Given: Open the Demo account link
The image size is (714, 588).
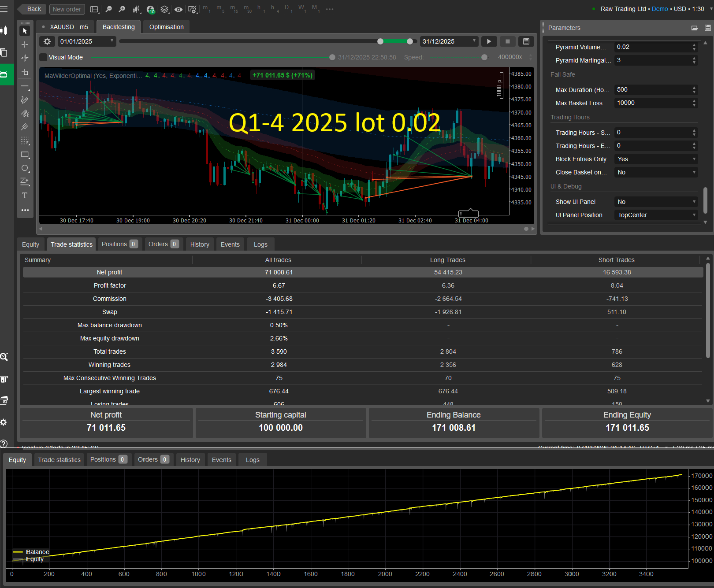Looking at the screenshot, I should click(x=659, y=9).
